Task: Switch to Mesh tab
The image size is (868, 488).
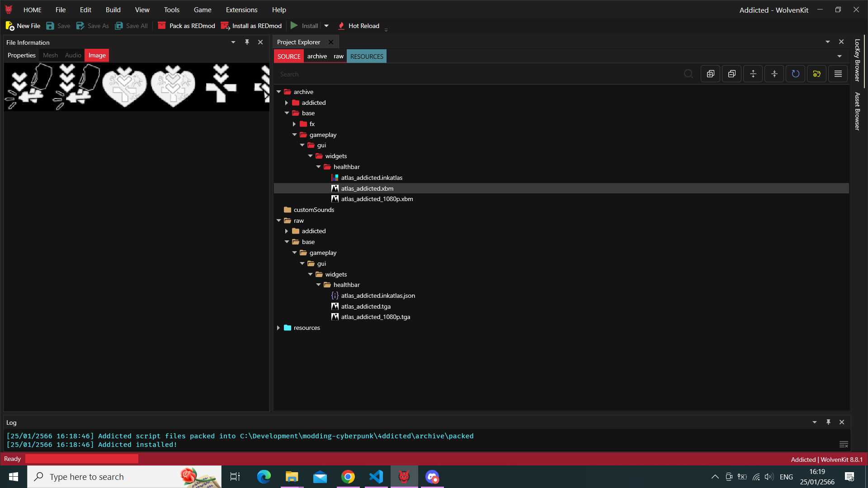Action: [50, 55]
